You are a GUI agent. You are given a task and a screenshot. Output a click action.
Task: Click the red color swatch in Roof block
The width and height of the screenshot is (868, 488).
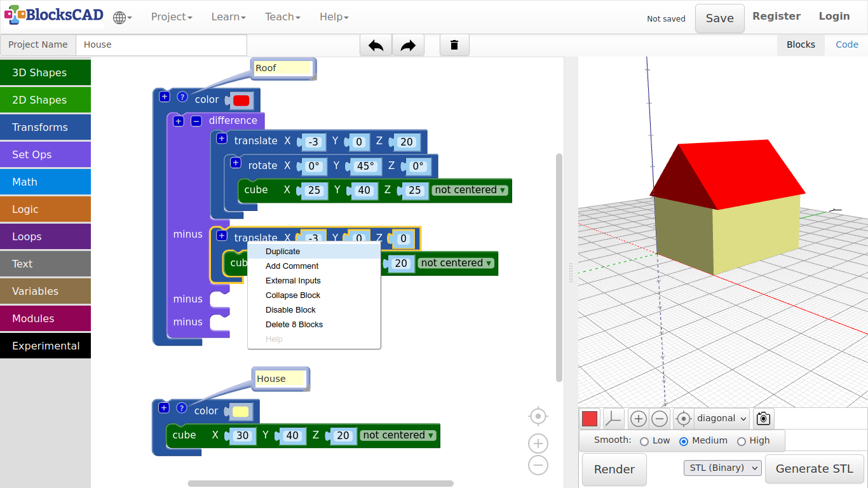(x=241, y=100)
